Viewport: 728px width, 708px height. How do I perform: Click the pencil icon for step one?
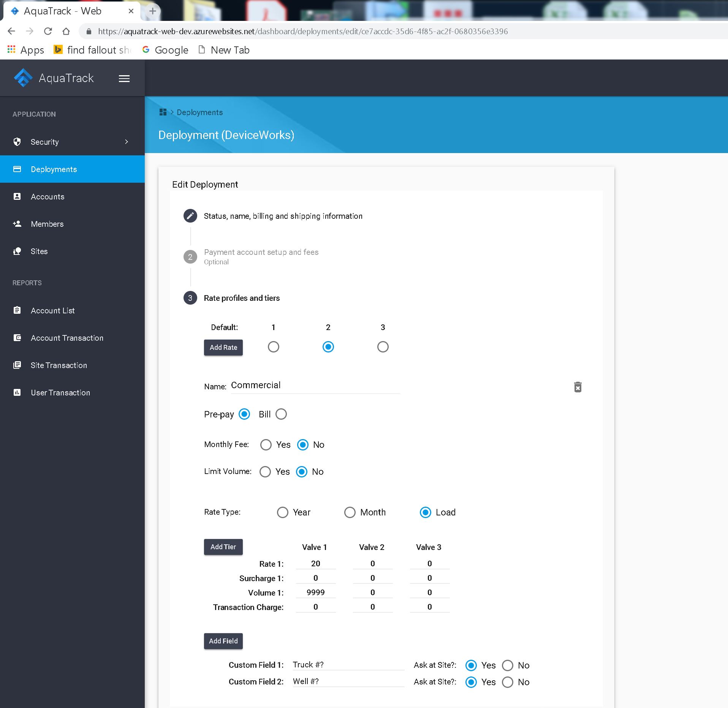[190, 216]
